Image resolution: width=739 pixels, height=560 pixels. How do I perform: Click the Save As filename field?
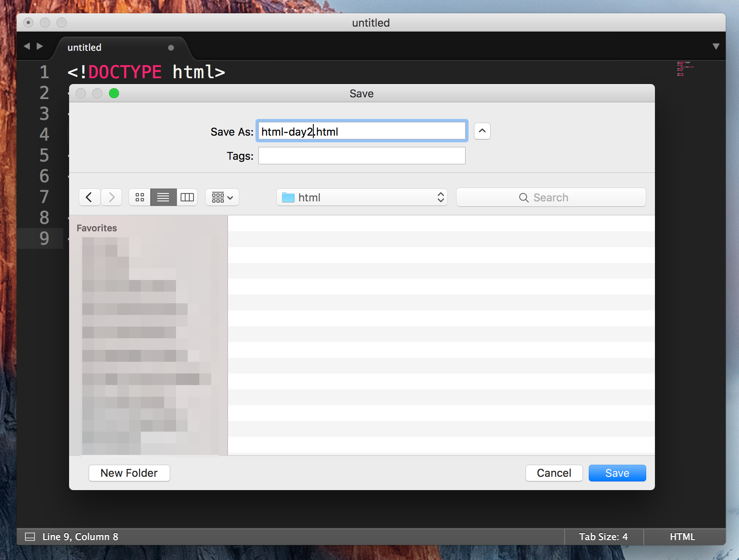click(x=361, y=131)
